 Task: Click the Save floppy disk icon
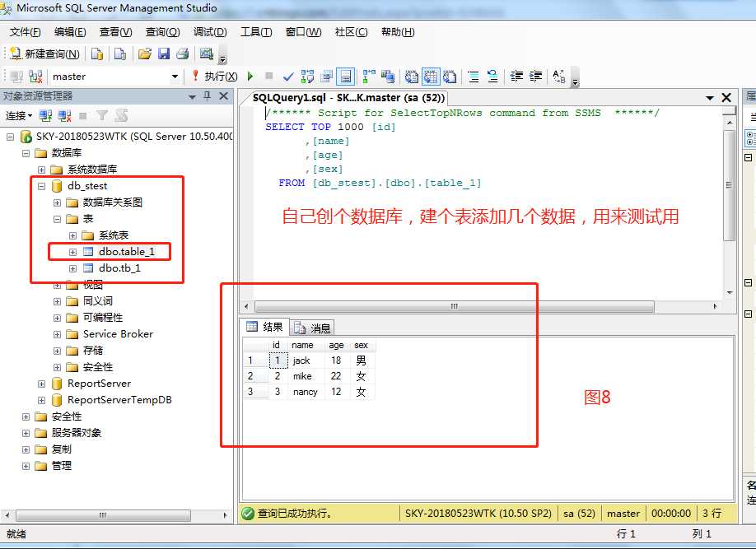click(164, 54)
